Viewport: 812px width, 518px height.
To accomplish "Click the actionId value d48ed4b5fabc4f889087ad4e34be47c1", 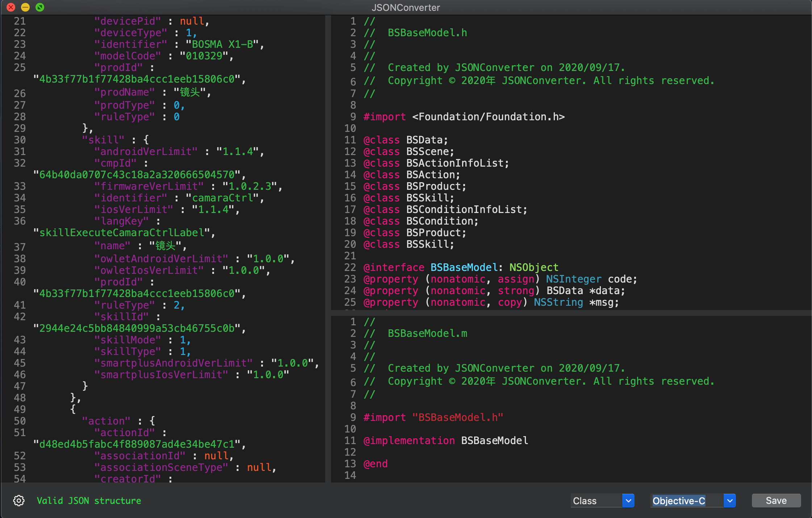I will 137,444.
